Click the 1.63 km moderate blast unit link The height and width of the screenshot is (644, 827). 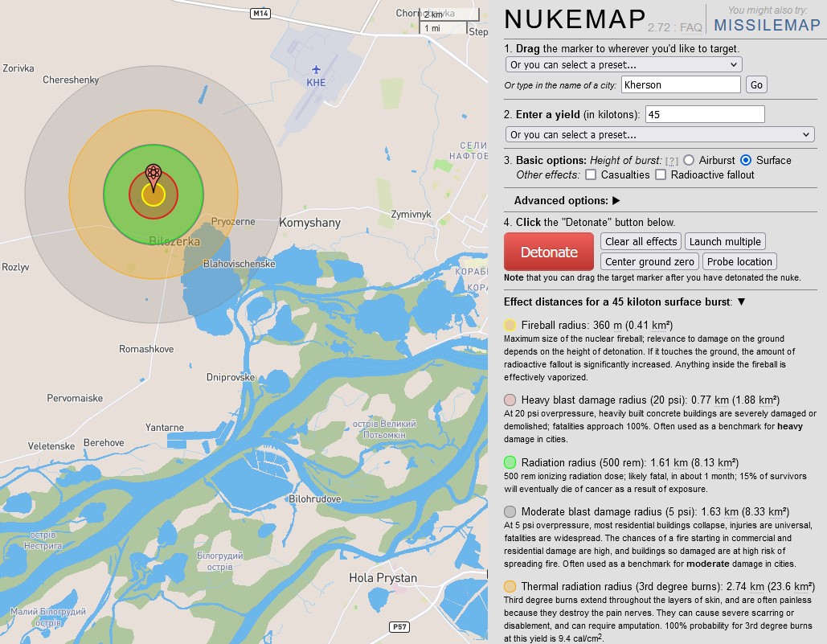coord(731,512)
